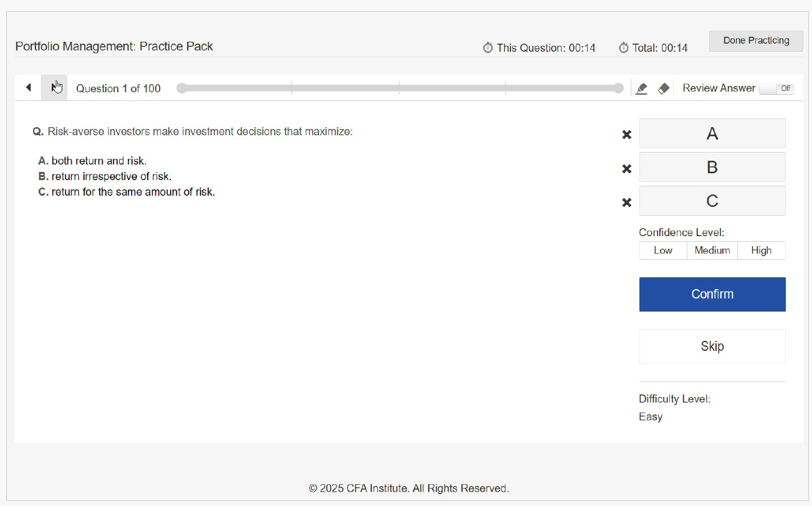Set confidence level to Low
The width and height of the screenshot is (812, 506).
coord(662,251)
